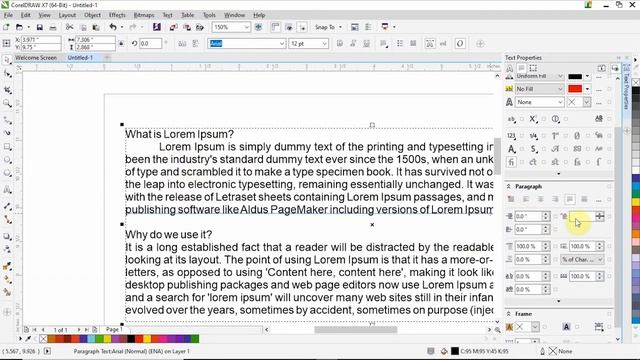Toggle checkbox next to the 123 number style icon
Screen dimensions: 640x360
click(x=522, y=136)
